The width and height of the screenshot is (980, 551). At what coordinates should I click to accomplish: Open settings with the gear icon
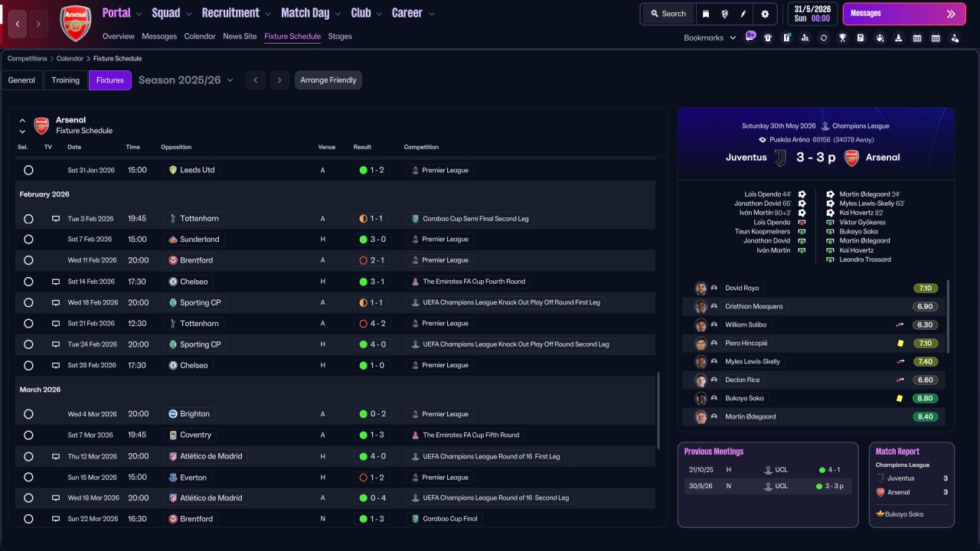coord(765,14)
